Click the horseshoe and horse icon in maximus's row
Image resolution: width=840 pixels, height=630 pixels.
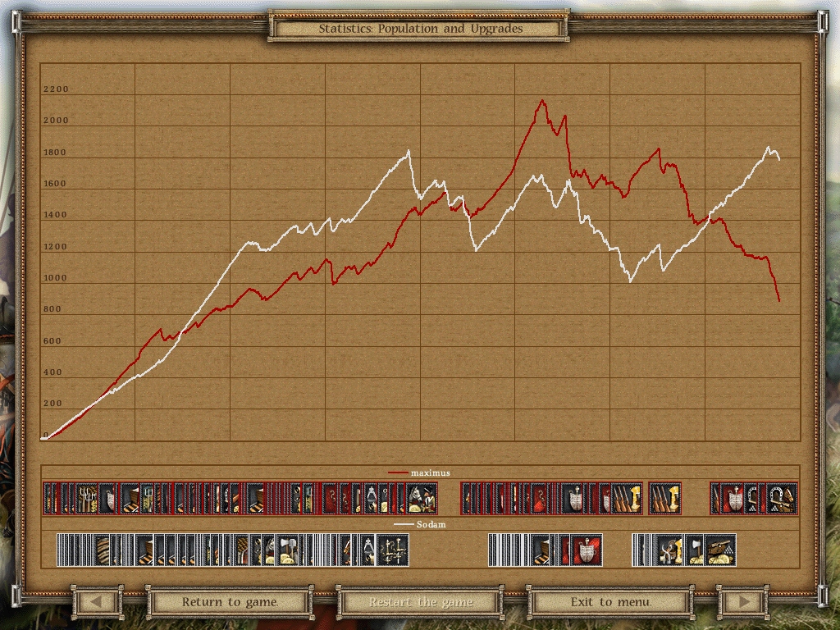pyautogui.click(x=782, y=498)
